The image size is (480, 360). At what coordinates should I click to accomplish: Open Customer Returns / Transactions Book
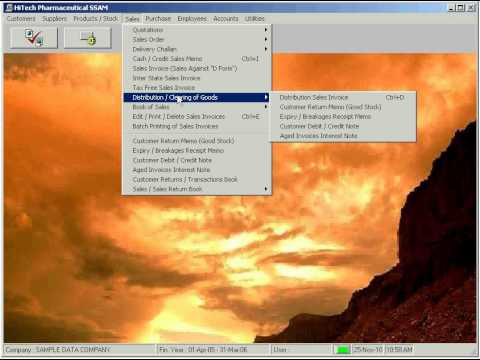coord(197,180)
